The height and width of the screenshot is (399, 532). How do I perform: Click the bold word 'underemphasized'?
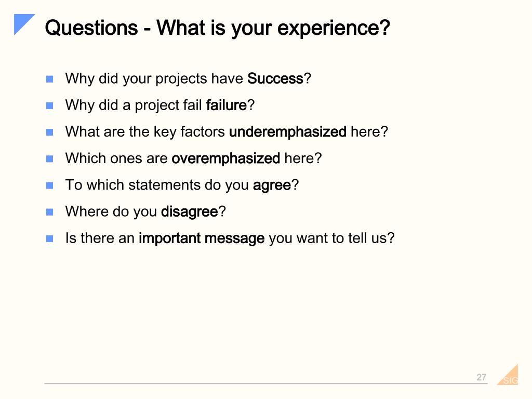[288, 131]
